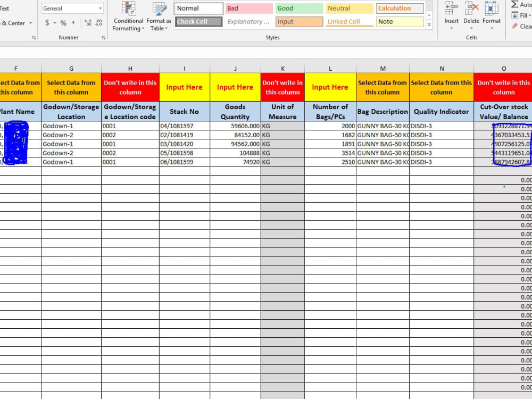Apply Comma Style format
Screen dimensions: 532x399
click(x=73, y=23)
